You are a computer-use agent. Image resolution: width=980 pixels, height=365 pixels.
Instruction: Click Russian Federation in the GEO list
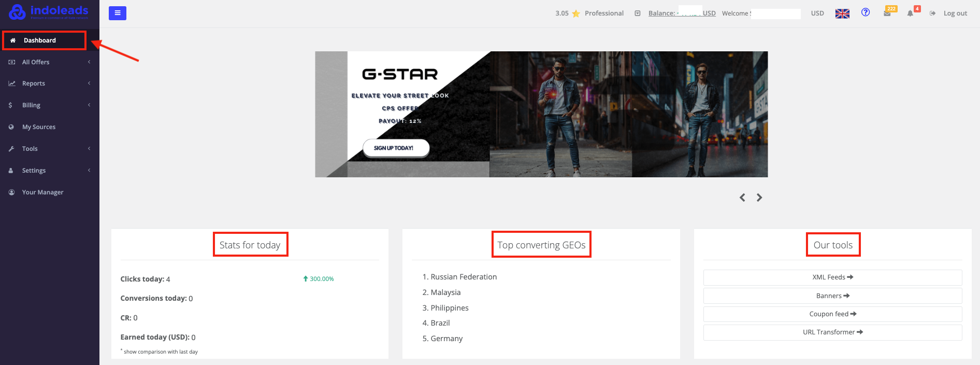[x=464, y=277]
